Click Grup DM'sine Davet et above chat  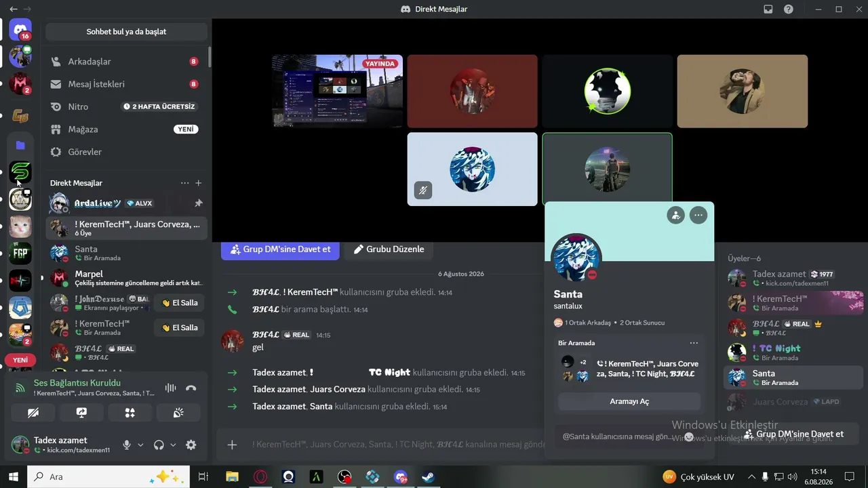click(x=280, y=249)
